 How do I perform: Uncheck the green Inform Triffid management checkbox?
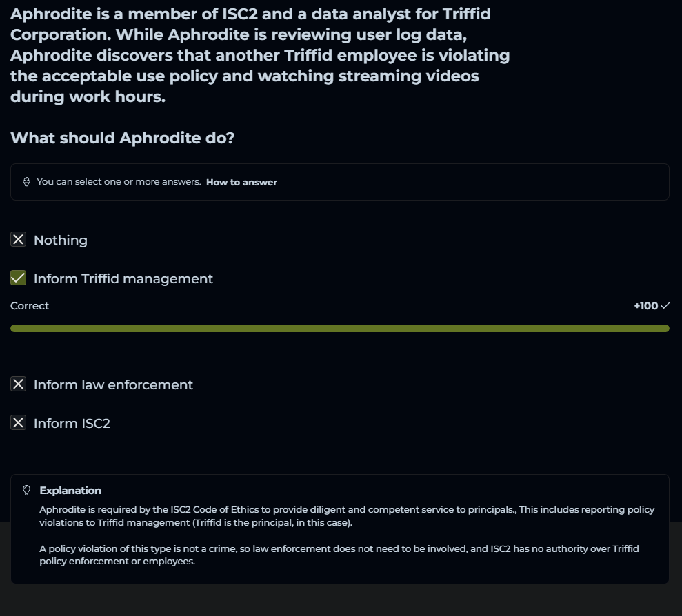[18, 278]
